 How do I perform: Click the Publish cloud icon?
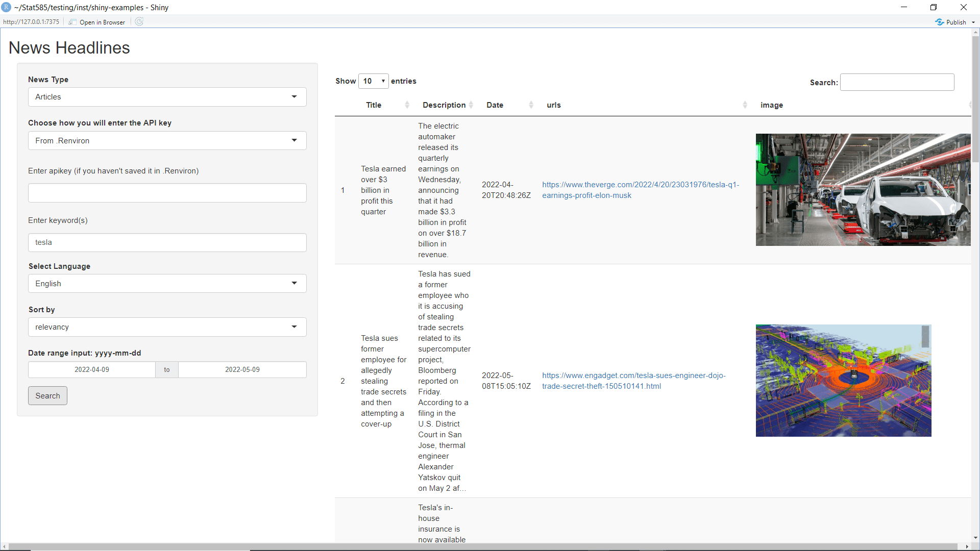tap(939, 22)
